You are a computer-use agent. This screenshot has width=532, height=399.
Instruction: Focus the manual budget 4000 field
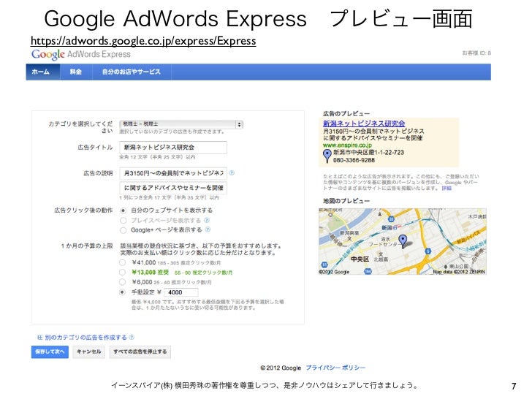pos(181,292)
